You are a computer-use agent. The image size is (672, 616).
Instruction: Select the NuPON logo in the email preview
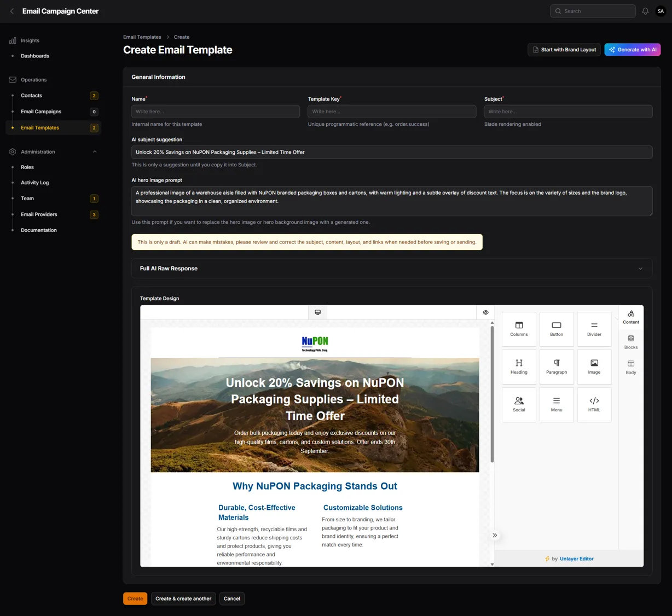[315, 343]
